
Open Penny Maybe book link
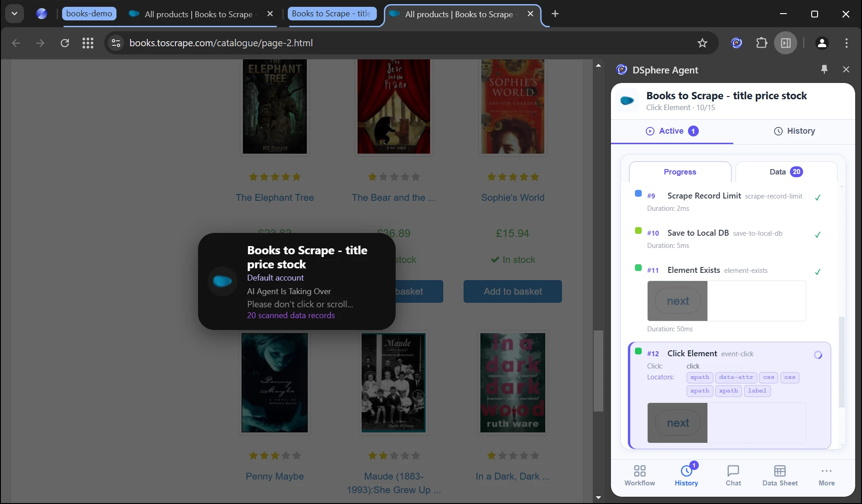coord(275,476)
